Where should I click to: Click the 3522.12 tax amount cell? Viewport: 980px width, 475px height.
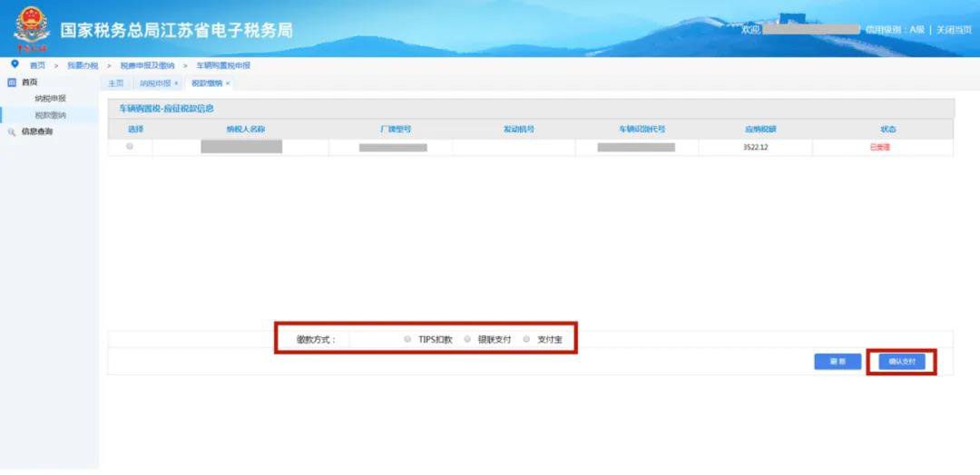[756, 147]
